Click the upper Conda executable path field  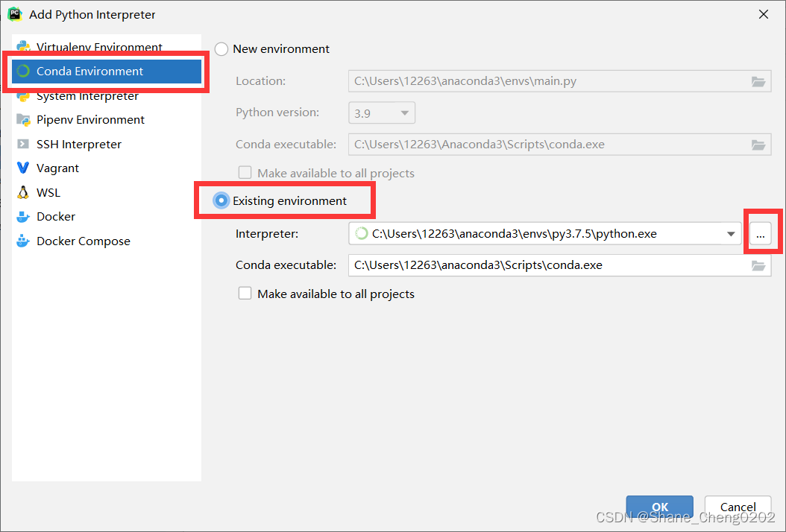tap(559, 145)
